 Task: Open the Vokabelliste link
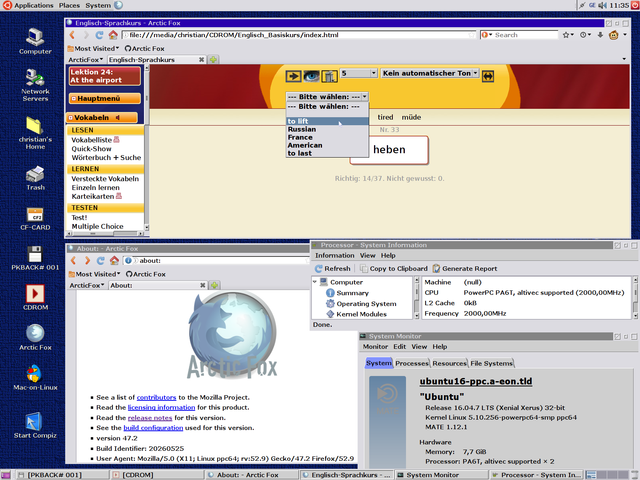pos(92,140)
